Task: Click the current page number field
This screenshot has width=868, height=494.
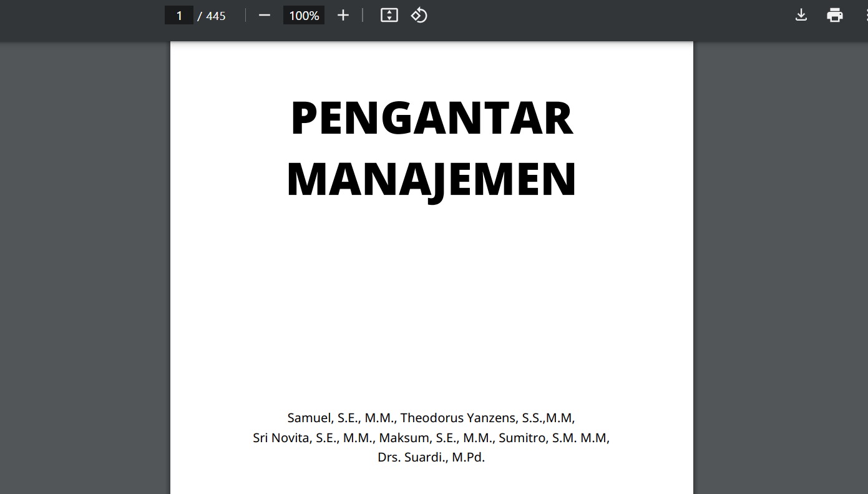Action: coord(179,16)
